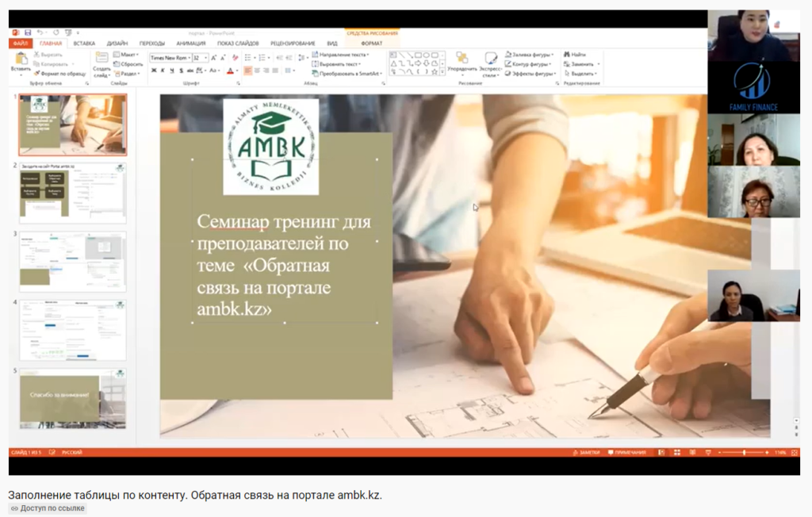Open the ДИЗАЙН ribbon tab

coord(117,44)
